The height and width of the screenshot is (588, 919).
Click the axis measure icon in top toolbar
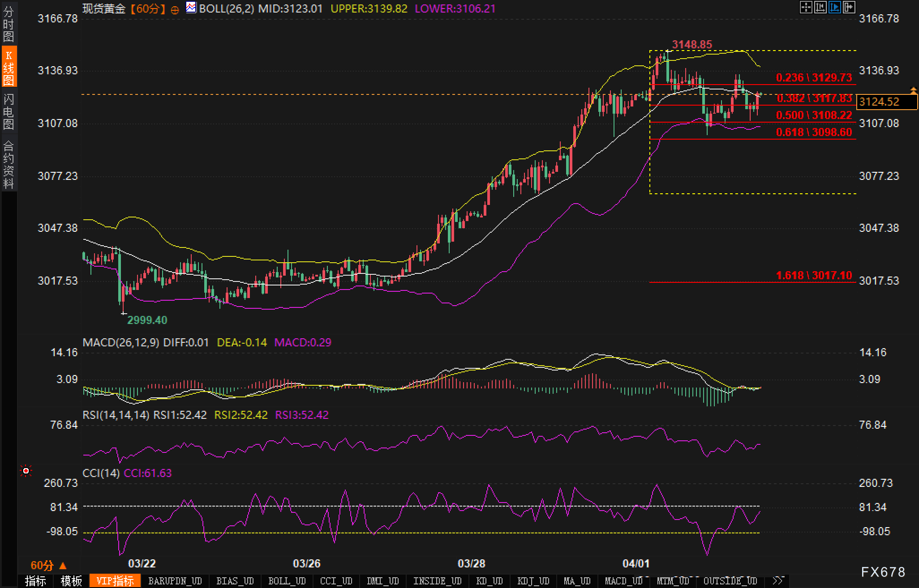[820, 7]
